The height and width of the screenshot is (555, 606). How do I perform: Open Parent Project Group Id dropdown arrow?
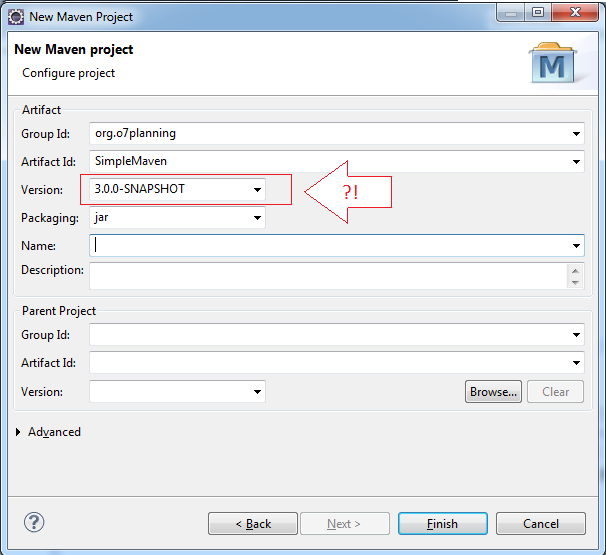pos(576,335)
